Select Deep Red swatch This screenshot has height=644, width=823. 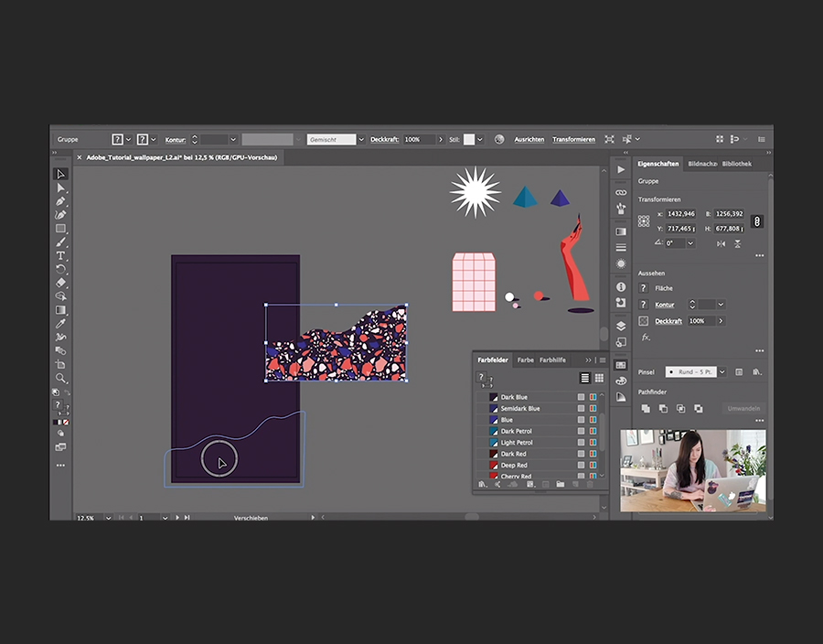pos(538,465)
